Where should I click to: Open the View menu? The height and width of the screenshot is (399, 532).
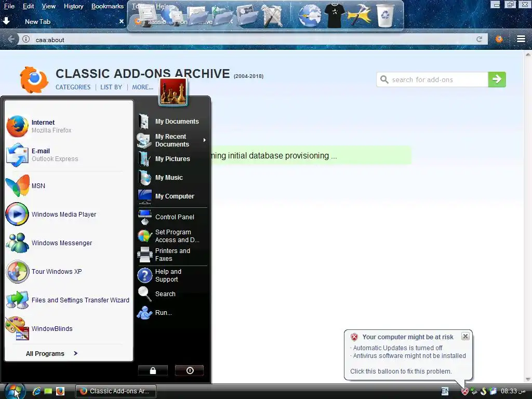48,6
